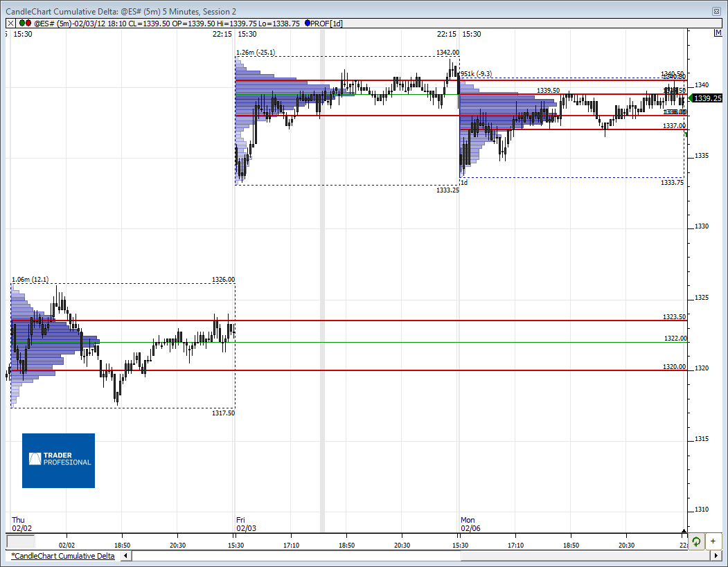The height and width of the screenshot is (567, 728).
Task: Click the Thu 02/02 date label
Action: click(x=22, y=524)
